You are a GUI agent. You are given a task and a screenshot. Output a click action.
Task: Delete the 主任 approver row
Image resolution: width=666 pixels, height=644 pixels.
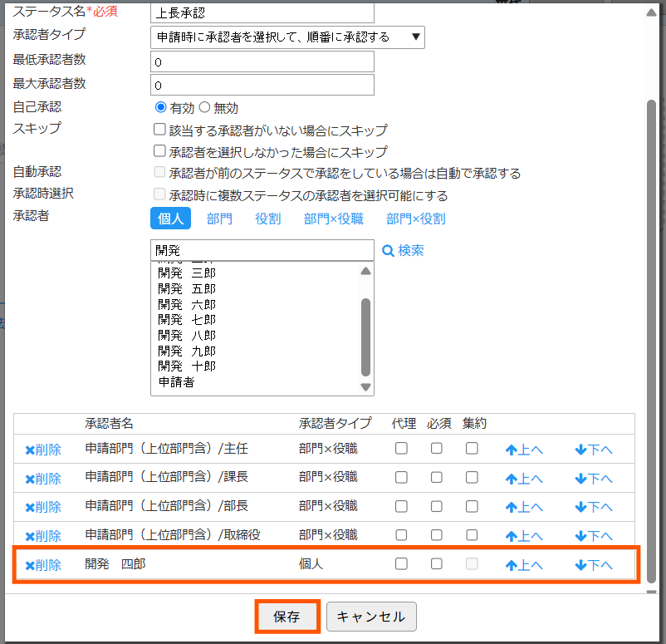coord(43,450)
